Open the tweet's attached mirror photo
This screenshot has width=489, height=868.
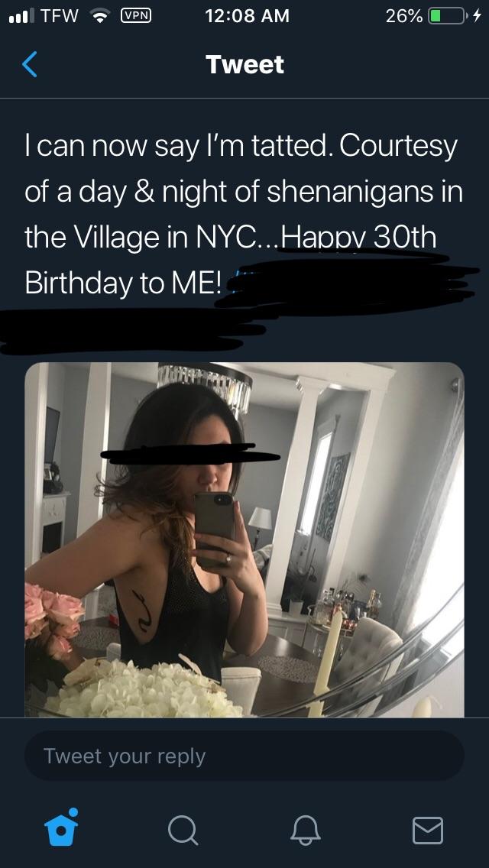pos(244,539)
